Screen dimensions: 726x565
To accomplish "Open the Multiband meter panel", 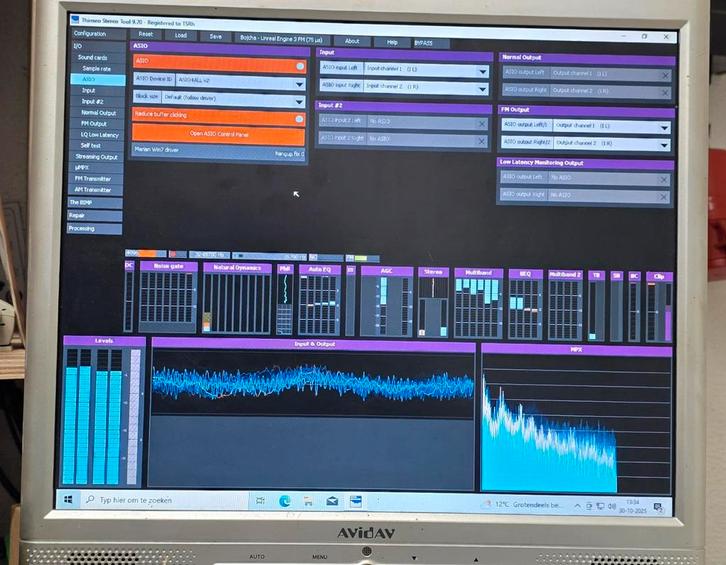I will tap(478, 272).
